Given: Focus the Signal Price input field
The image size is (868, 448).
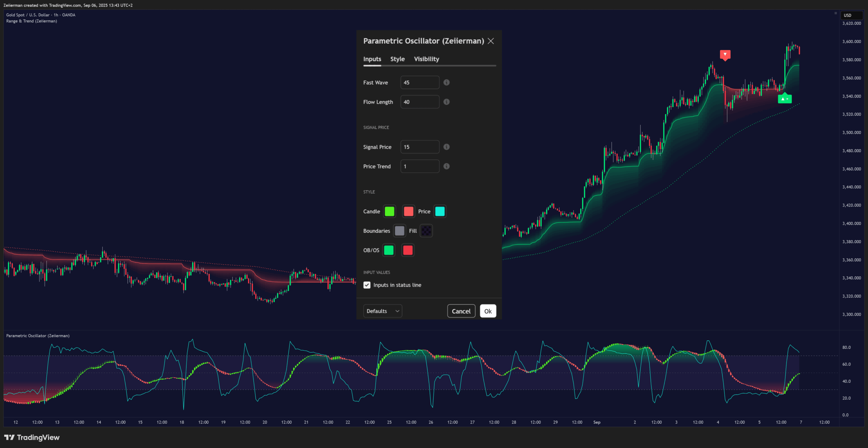Looking at the screenshot, I should [420, 147].
